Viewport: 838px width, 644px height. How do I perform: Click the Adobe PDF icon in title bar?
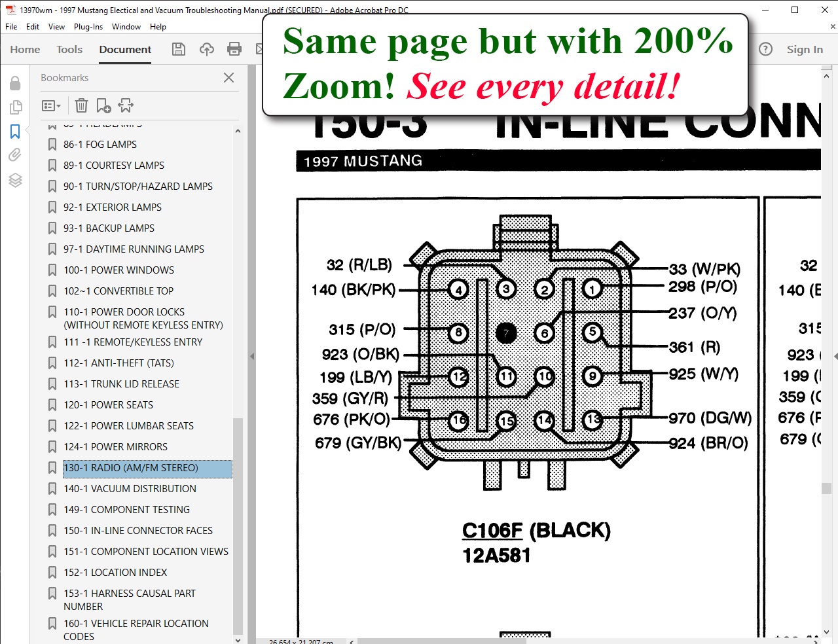pyautogui.click(x=10, y=10)
